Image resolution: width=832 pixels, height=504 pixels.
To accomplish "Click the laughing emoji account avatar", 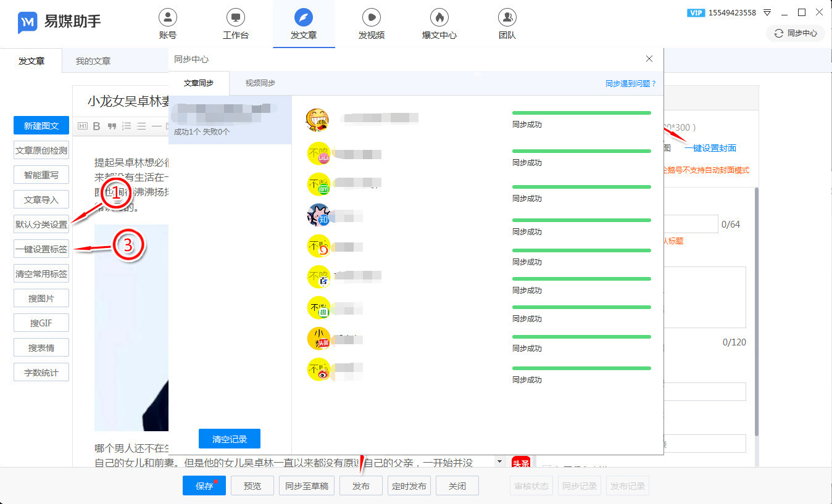I will point(317,120).
